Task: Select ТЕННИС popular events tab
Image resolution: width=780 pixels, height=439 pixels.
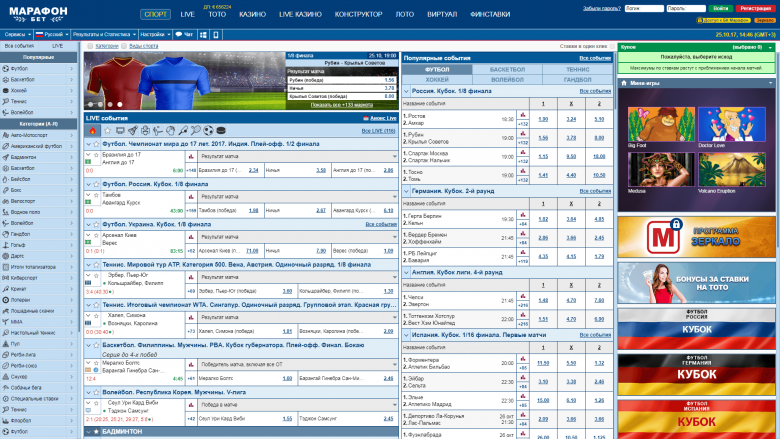Action: [578, 70]
